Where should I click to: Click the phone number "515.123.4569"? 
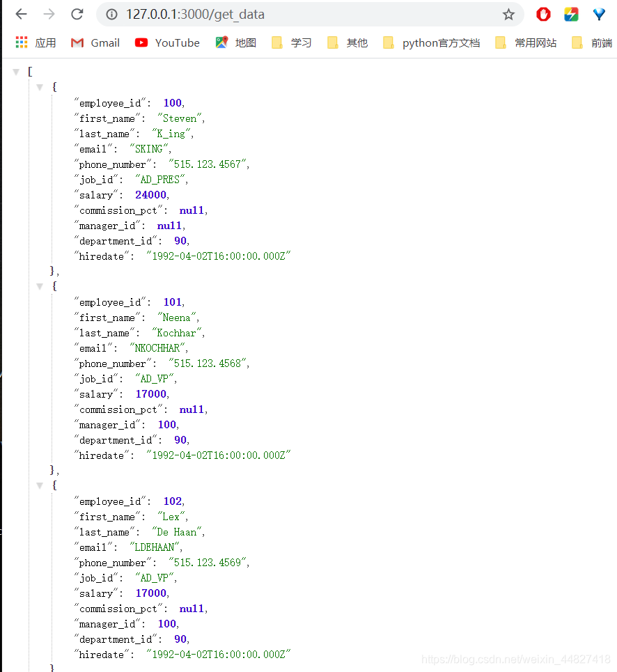point(208,563)
